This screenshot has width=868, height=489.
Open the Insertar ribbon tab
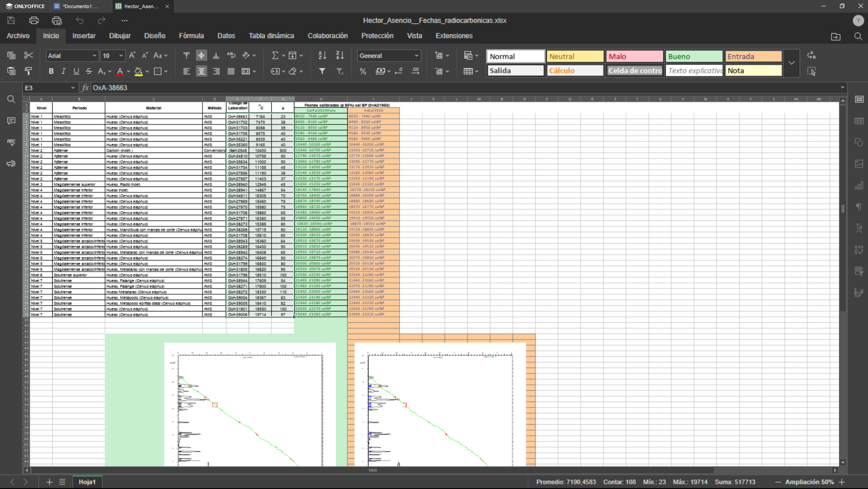[84, 36]
